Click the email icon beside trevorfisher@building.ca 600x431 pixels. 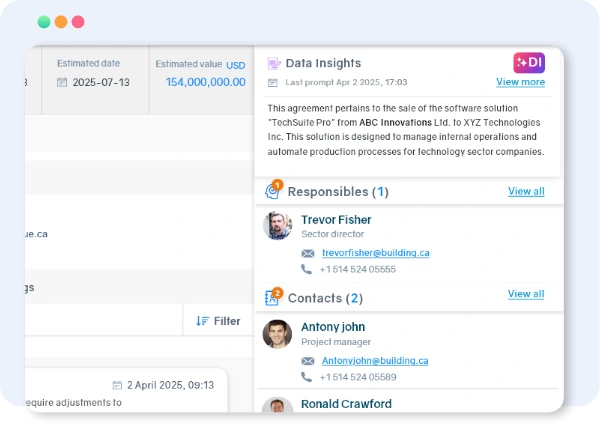[x=307, y=253]
